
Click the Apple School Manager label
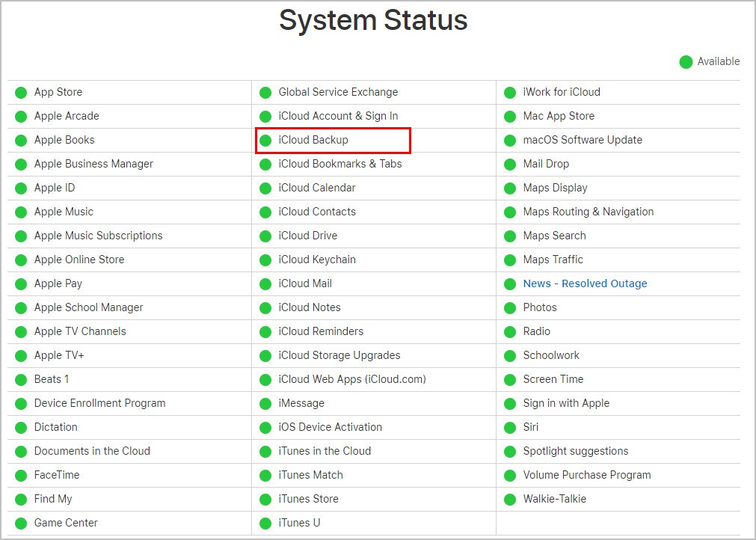89,307
